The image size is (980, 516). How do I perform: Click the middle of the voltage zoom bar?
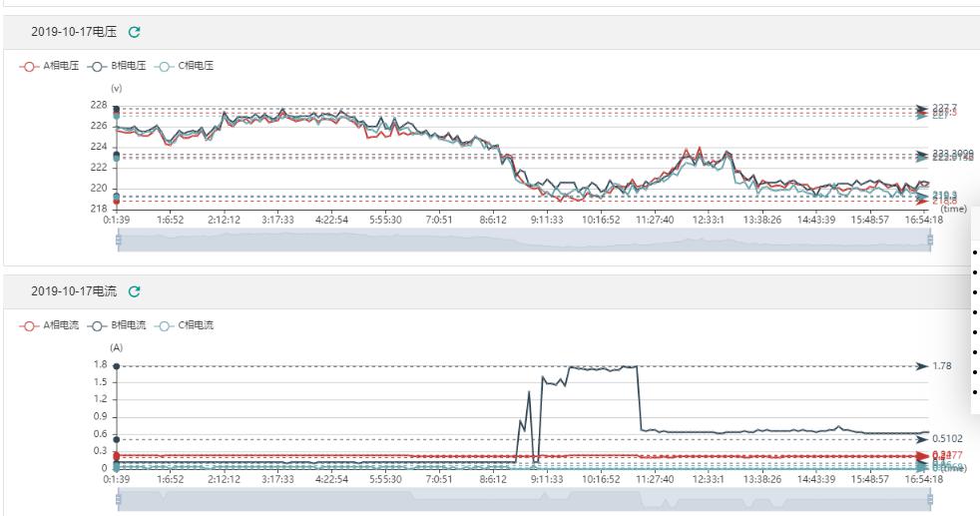[x=523, y=240]
